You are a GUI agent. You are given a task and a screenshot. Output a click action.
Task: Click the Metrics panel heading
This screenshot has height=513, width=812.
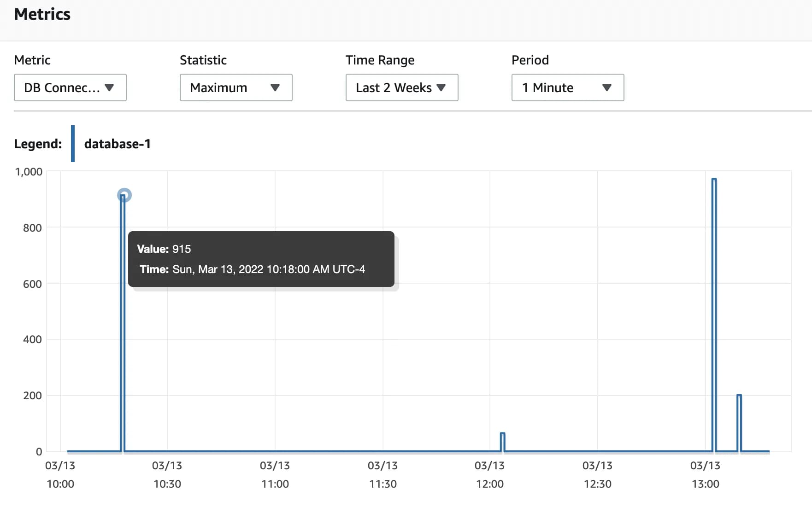(x=42, y=14)
